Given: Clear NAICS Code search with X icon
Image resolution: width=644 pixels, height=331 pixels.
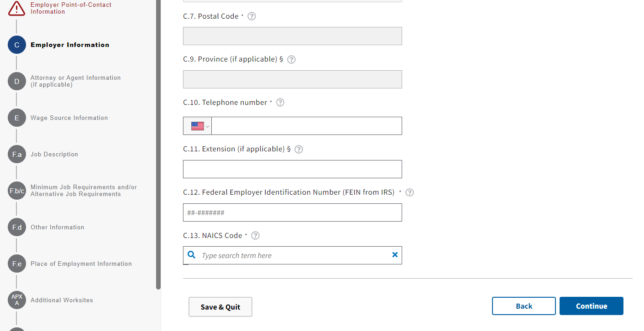Looking at the screenshot, I should pyautogui.click(x=395, y=255).
